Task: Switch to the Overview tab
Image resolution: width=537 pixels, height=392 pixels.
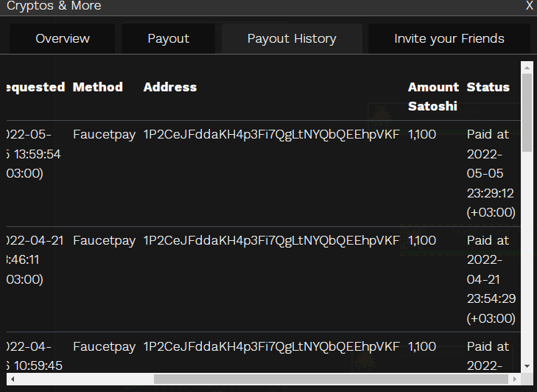Action: point(63,38)
